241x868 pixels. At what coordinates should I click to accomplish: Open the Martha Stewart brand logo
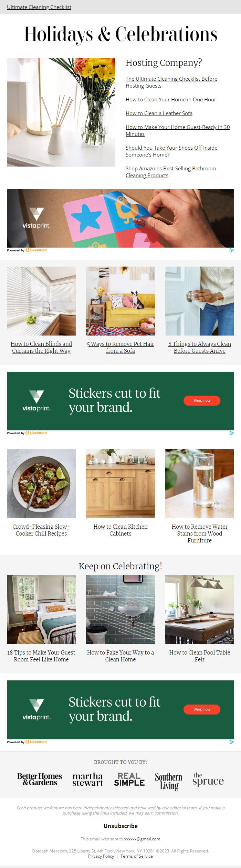click(87, 779)
